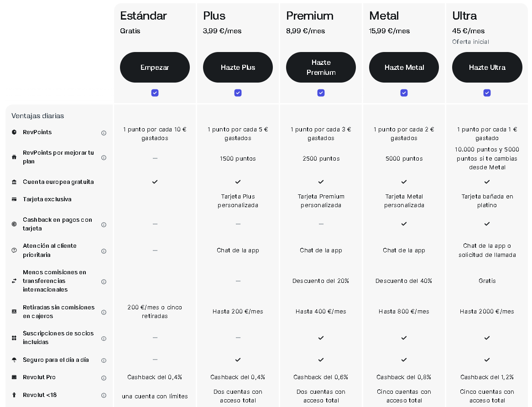The height and width of the screenshot is (407, 532).
Task: Click the Hazte Plus button
Action: pyautogui.click(x=238, y=67)
